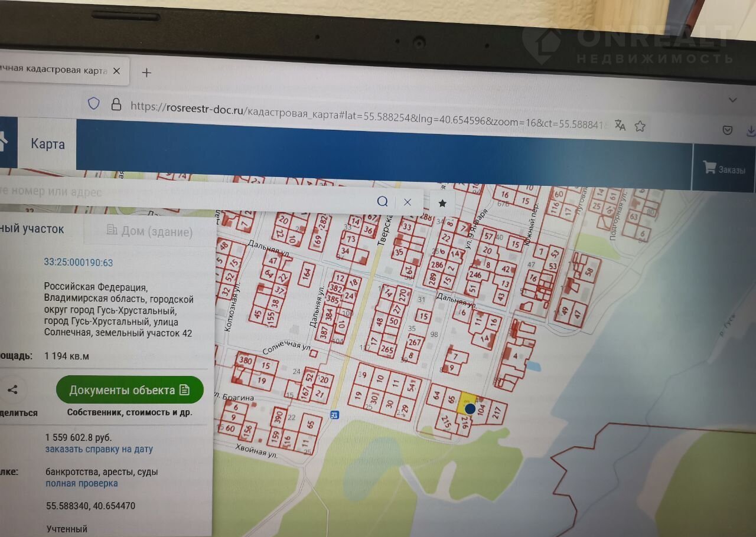756x537 pixels.
Task: View site security via the padlock icon
Action: pos(116,104)
